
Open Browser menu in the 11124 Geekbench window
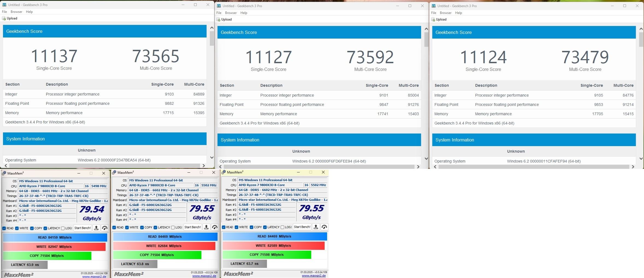click(x=446, y=13)
